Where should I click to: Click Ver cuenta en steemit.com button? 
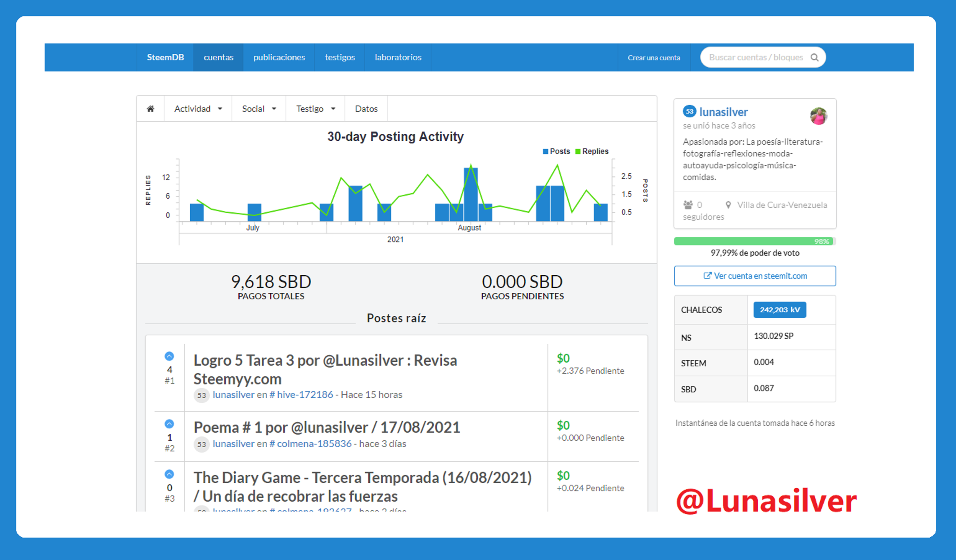(x=755, y=276)
